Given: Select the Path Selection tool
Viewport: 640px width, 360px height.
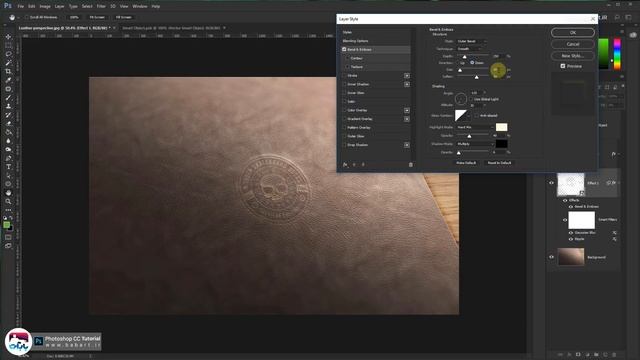Looking at the screenshot, I should 8,176.
